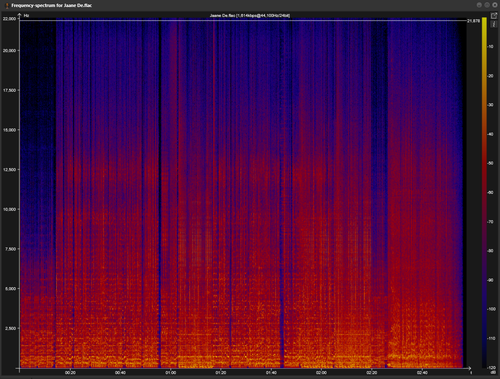500x379 pixels.
Task: Click the '00:20' time axis label
Action: [70, 373]
